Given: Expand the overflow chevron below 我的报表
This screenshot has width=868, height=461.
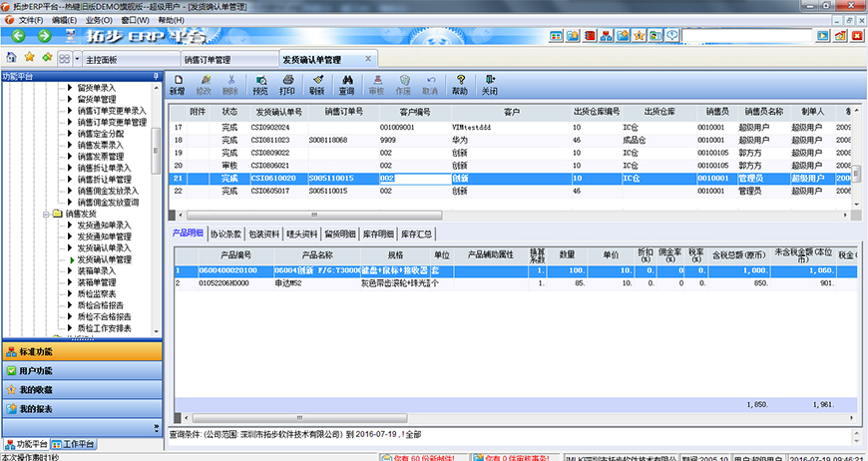Looking at the screenshot, I should click(x=154, y=427).
